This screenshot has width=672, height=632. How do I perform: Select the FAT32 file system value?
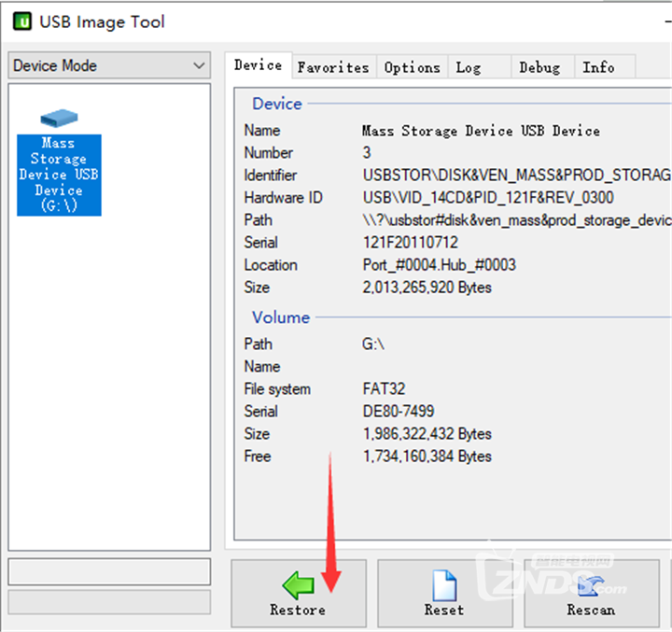coord(384,389)
